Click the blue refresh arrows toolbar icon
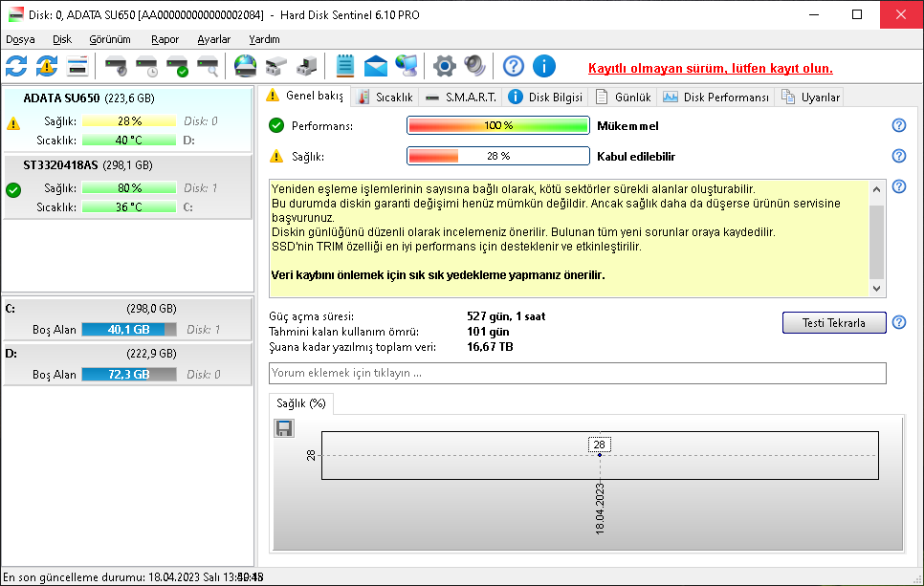 pyautogui.click(x=16, y=66)
